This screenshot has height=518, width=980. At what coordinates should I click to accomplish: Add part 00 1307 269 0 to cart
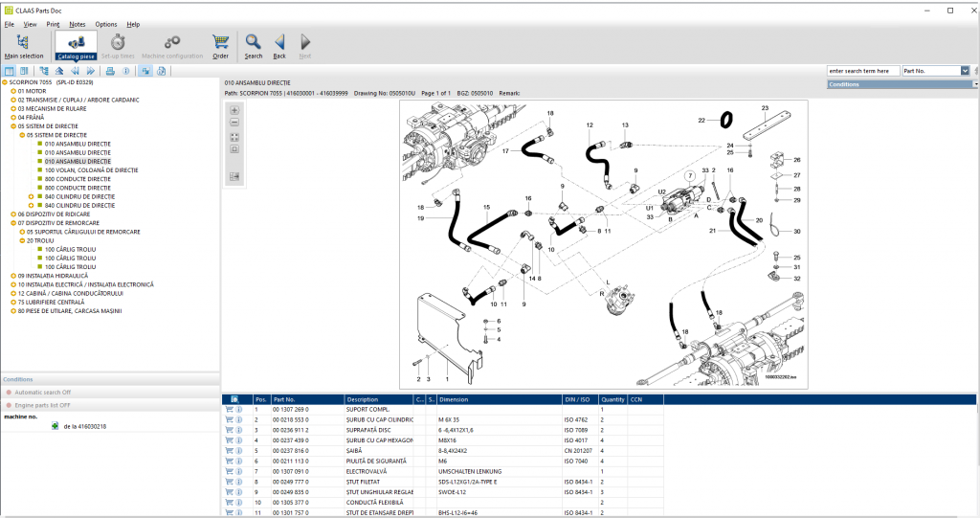point(230,410)
